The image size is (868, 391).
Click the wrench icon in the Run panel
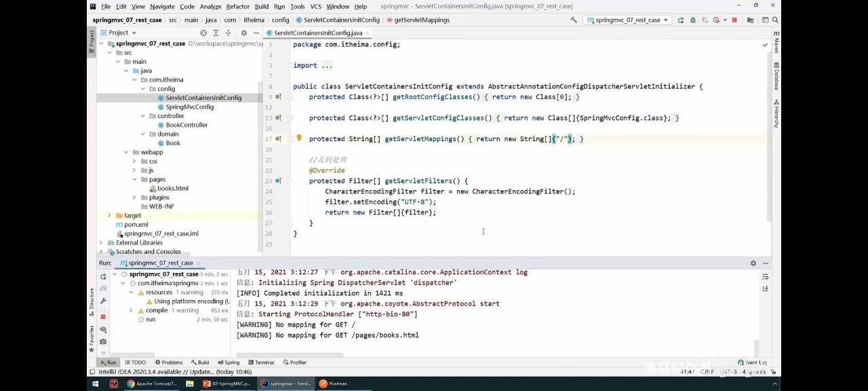pyautogui.click(x=103, y=301)
